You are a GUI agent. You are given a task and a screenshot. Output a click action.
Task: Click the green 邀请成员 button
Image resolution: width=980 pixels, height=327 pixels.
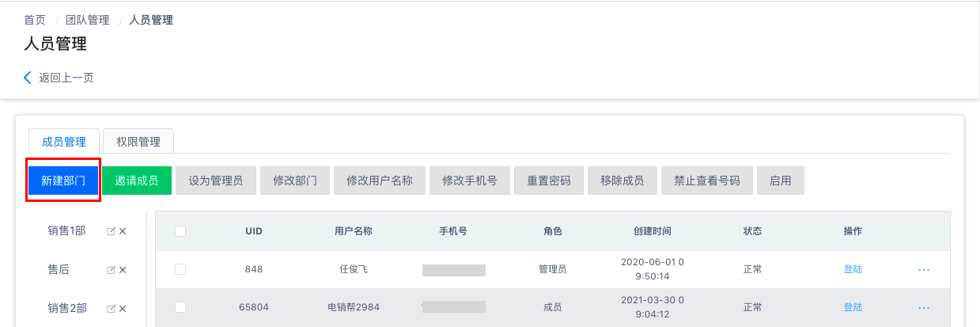137,181
